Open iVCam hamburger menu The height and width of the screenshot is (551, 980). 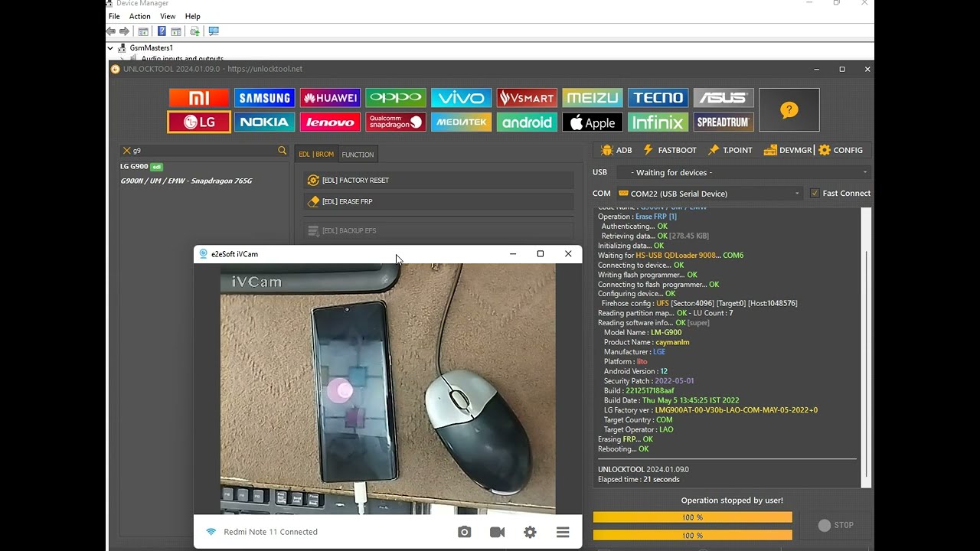[563, 532]
